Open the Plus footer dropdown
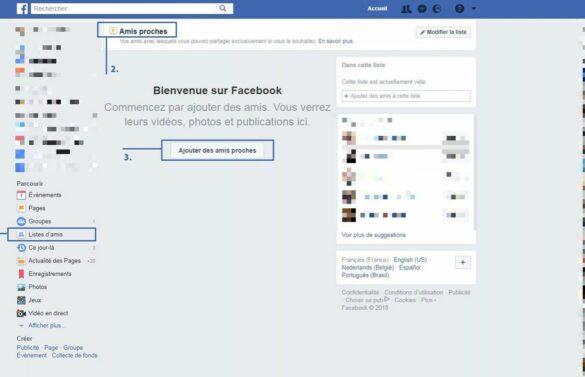This screenshot has height=377, width=585. point(428,300)
